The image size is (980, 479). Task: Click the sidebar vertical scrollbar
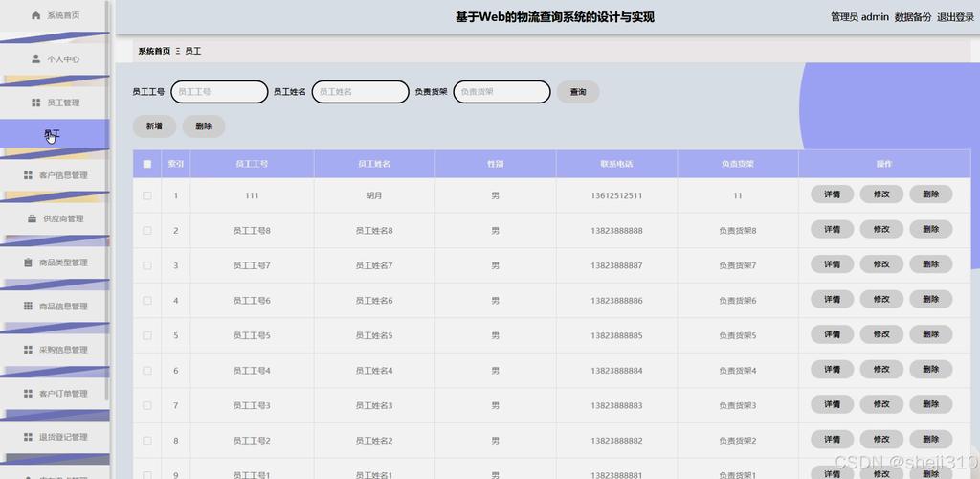(107, 200)
